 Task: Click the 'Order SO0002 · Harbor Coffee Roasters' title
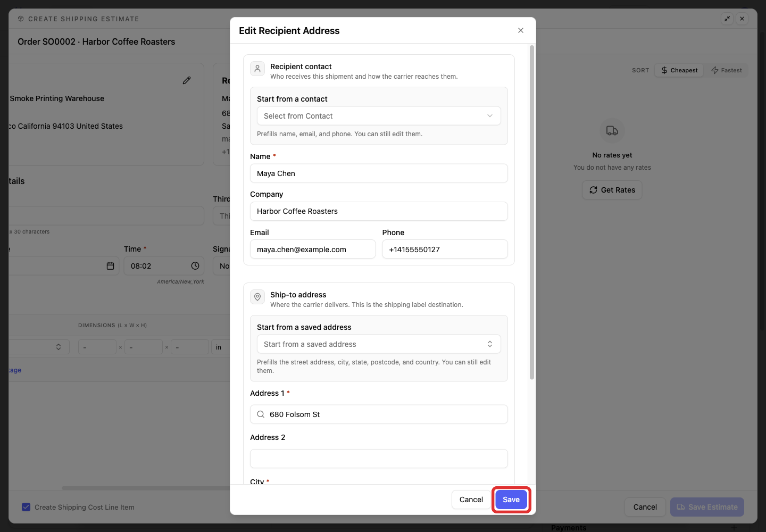click(96, 41)
